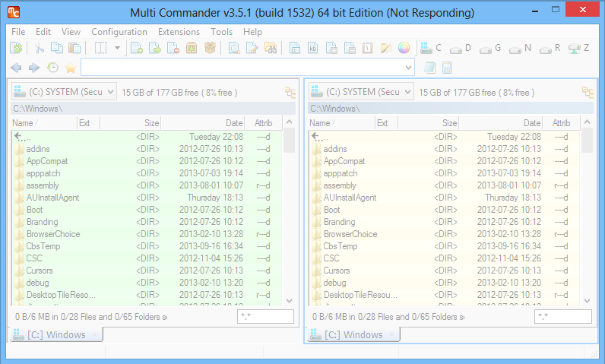Select right panel Windows tab

(353, 334)
